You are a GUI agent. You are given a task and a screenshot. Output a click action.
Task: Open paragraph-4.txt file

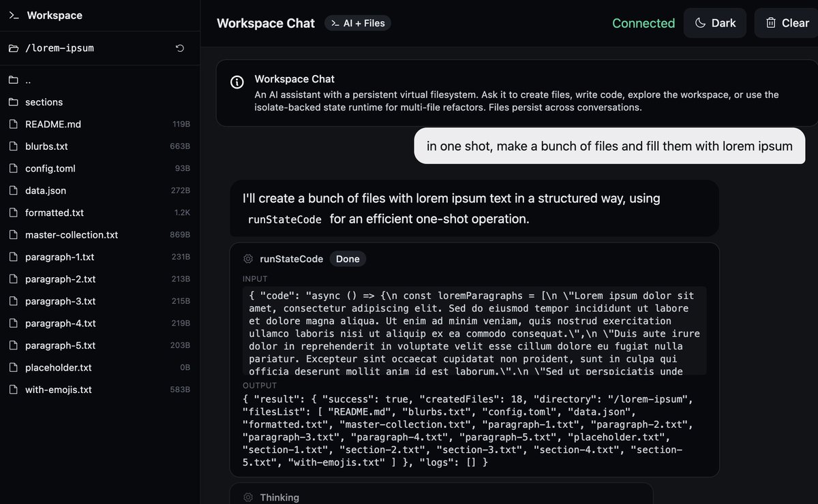coord(100,324)
